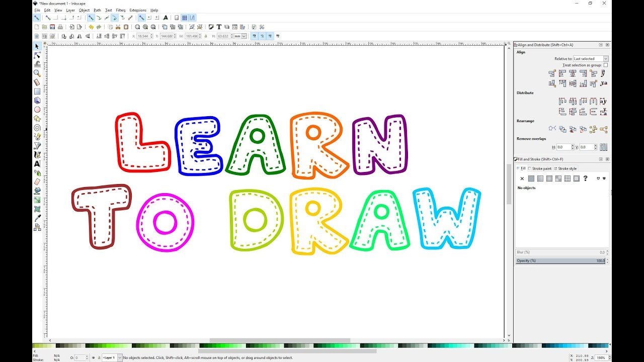Click Remove overlaps button icon
This screenshot has height=362, width=644.
(604, 147)
